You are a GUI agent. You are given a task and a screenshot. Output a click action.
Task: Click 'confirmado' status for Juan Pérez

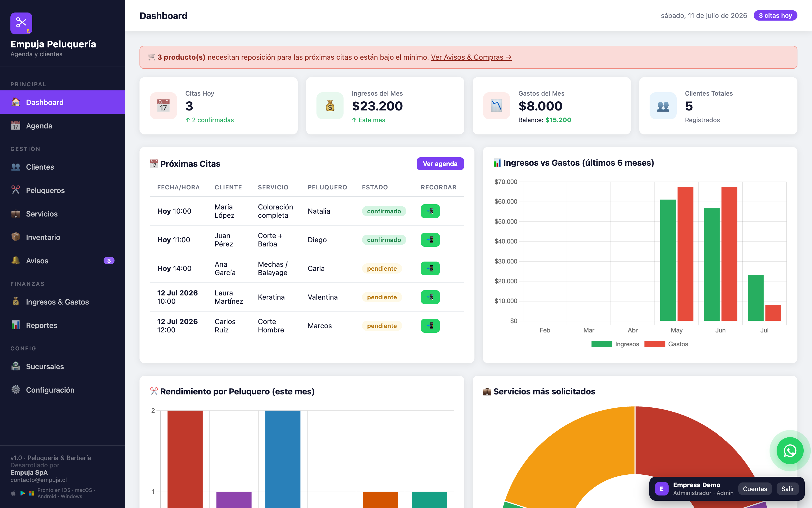pyautogui.click(x=384, y=240)
